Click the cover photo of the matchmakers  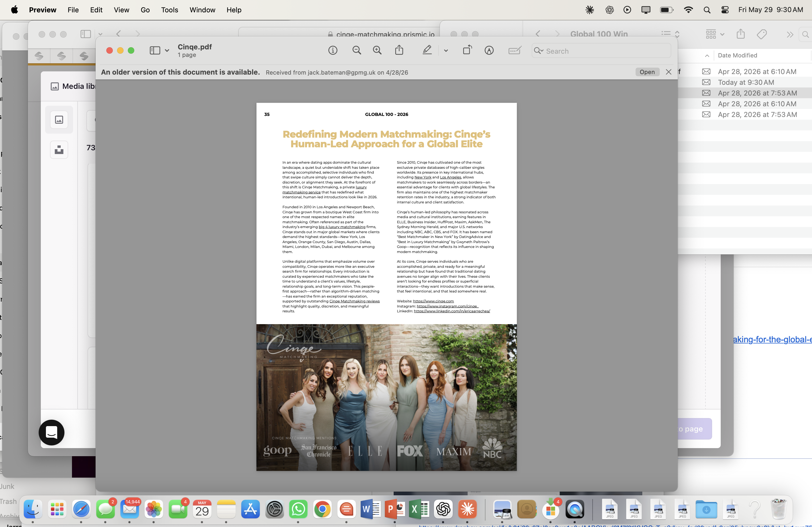(386, 397)
